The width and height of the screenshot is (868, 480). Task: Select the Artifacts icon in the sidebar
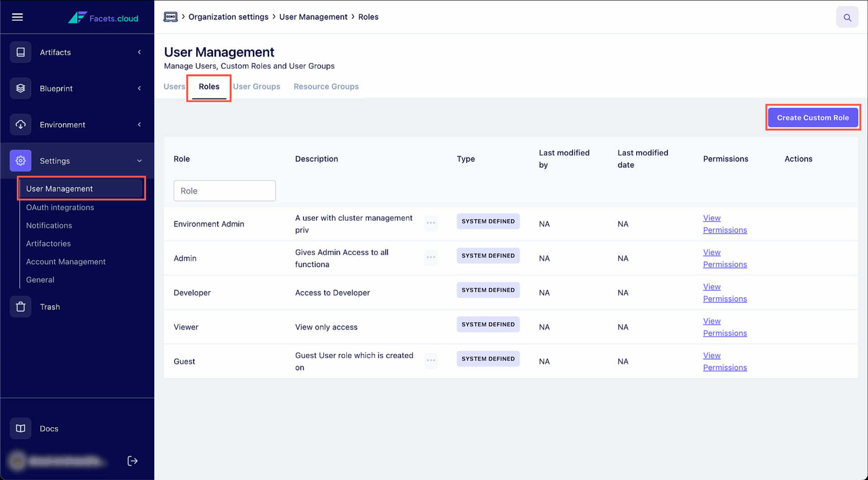20,52
